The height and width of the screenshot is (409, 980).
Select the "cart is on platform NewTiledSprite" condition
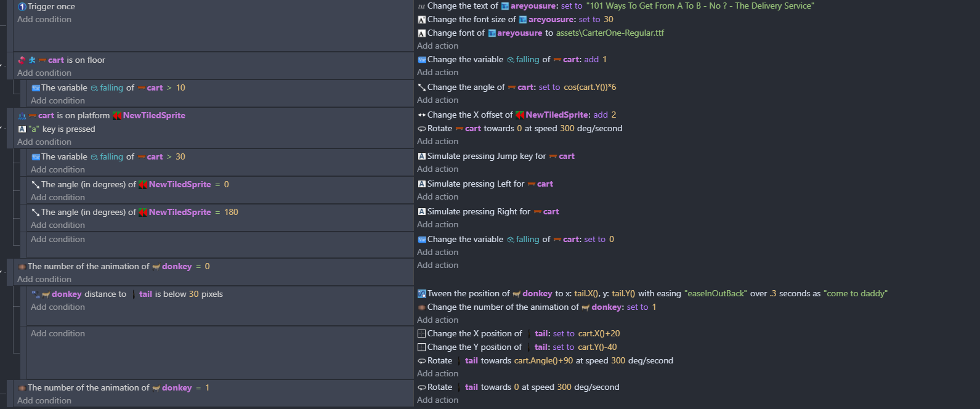[x=111, y=116]
